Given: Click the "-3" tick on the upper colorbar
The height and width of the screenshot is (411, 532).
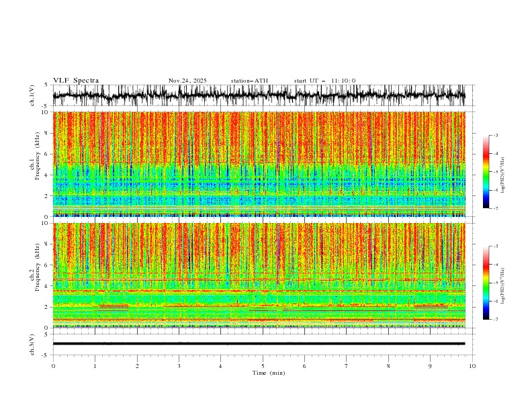Looking at the screenshot, I should [x=496, y=135].
